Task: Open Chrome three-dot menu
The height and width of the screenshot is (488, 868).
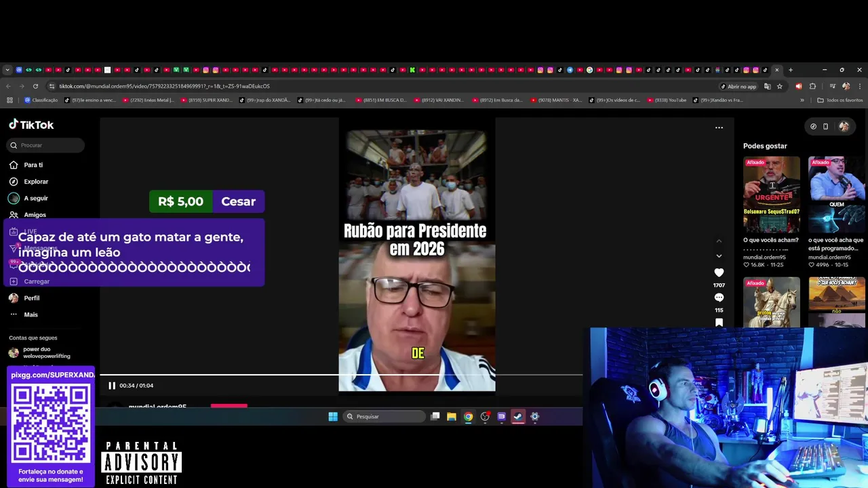Action: (x=859, y=86)
